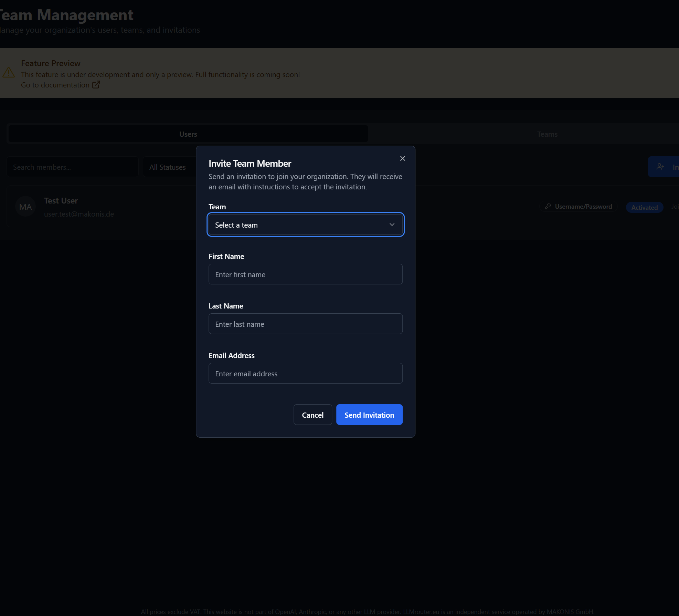Click the external link icon beside Go to documentation
679x616 pixels.
[x=96, y=85]
